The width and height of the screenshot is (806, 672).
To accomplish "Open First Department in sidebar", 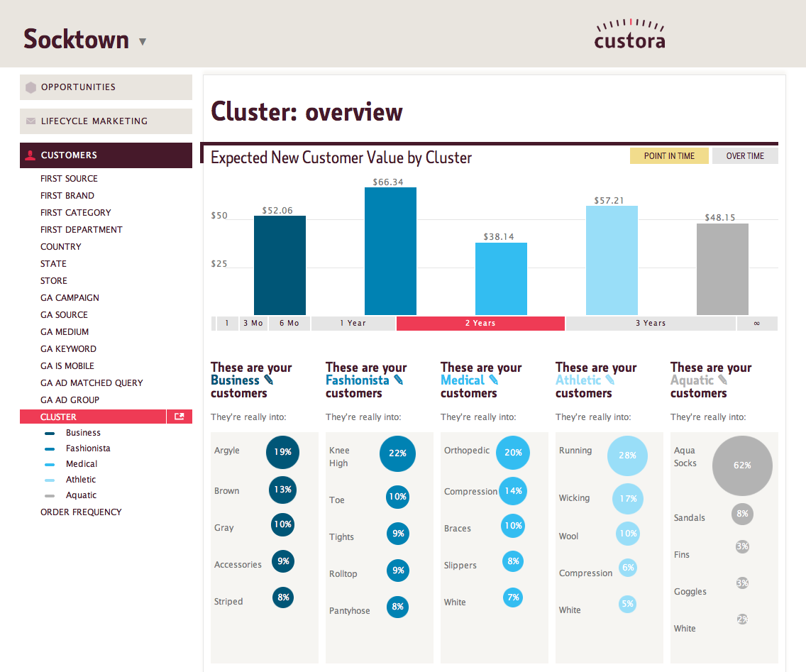I will pyautogui.click(x=81, y=229).
